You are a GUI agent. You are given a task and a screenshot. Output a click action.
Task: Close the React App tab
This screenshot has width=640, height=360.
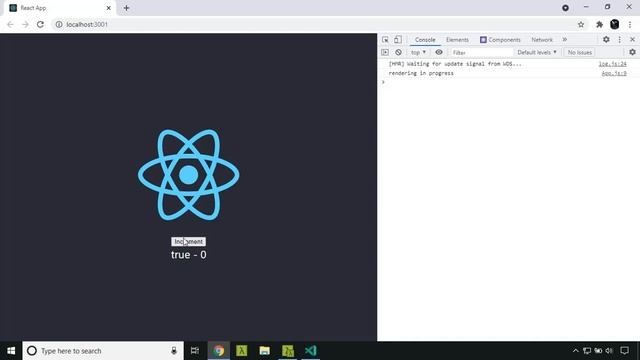pos(109,8)
